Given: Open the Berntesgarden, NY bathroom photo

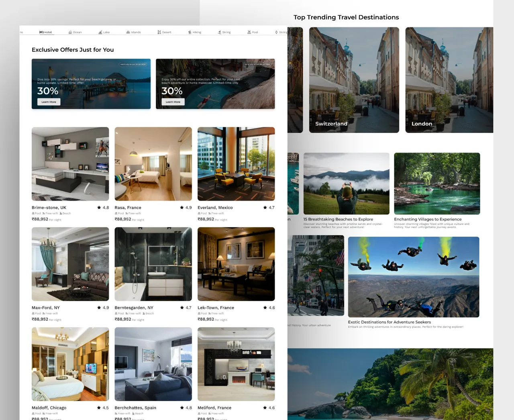Looking at the screenshot, I should 153,264.
